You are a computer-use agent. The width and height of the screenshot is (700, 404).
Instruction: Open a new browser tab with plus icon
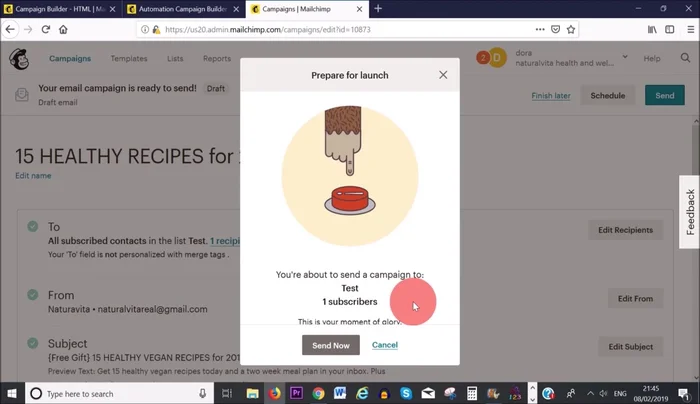click(x=378, y=9)
